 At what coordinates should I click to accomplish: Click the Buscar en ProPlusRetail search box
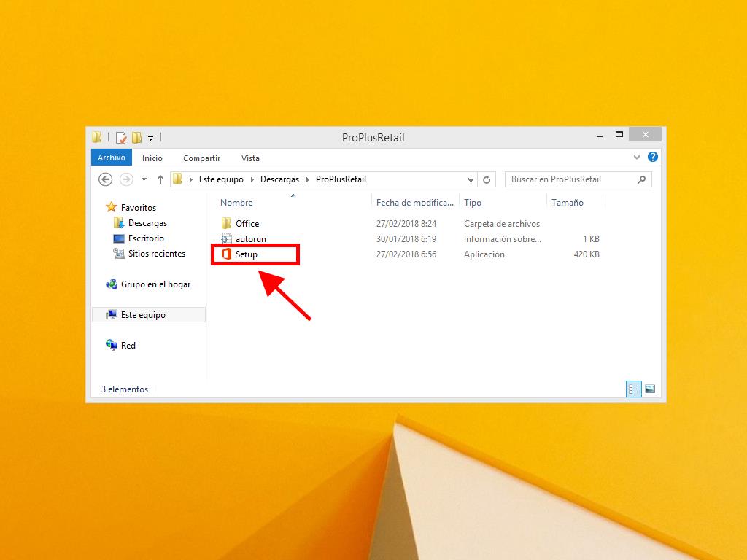click(x=570, y=179)
